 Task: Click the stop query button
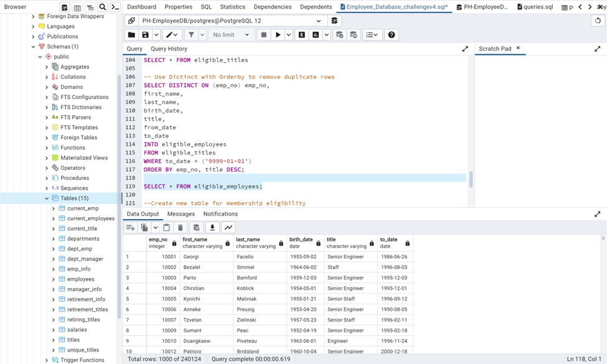(x=264, y=35)
